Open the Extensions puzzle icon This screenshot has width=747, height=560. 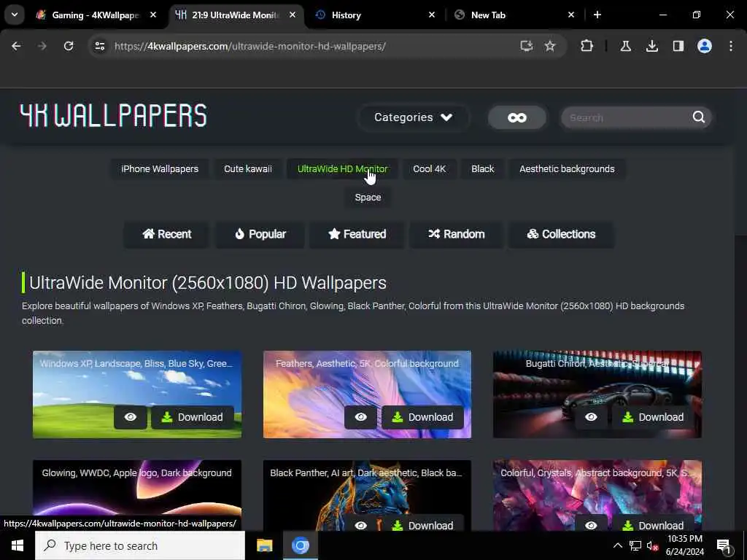point(587,46)
